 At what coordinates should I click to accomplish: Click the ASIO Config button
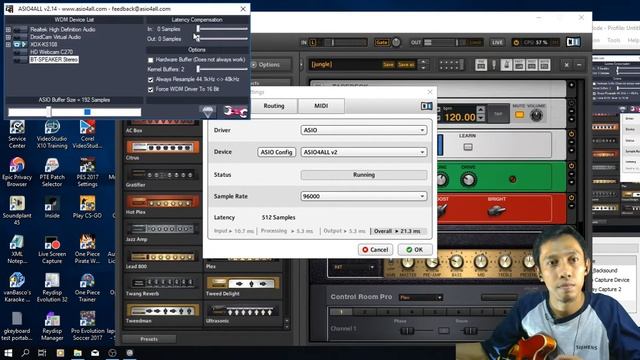tap(276, 152)
